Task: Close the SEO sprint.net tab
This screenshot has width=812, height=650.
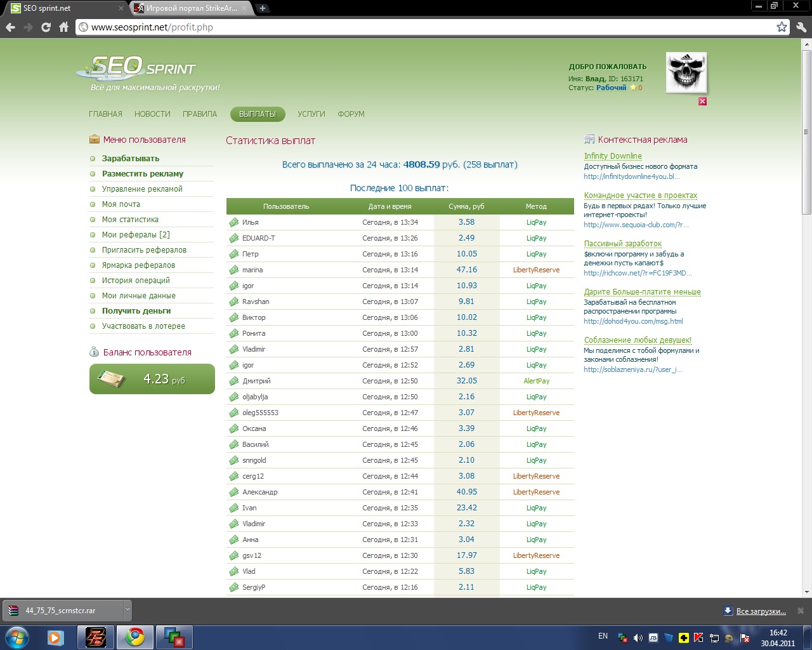Action: pos(121,8)
